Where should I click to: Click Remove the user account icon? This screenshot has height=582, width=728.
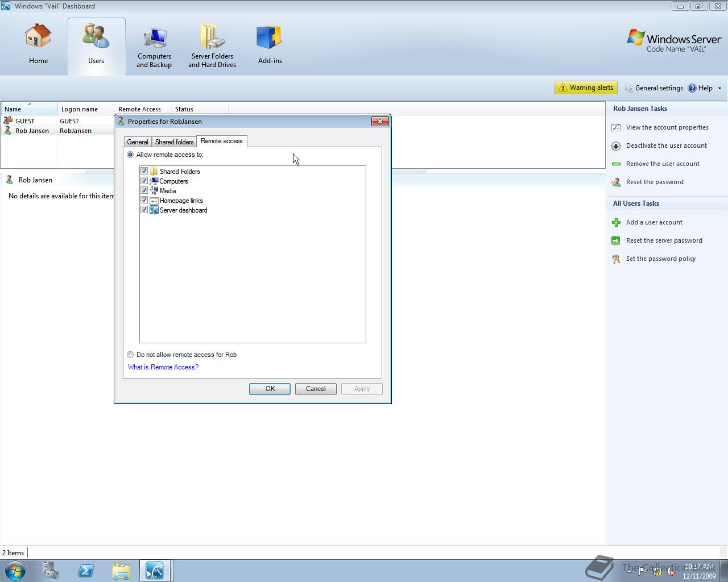pyautogui.click(x=616, y=164)
